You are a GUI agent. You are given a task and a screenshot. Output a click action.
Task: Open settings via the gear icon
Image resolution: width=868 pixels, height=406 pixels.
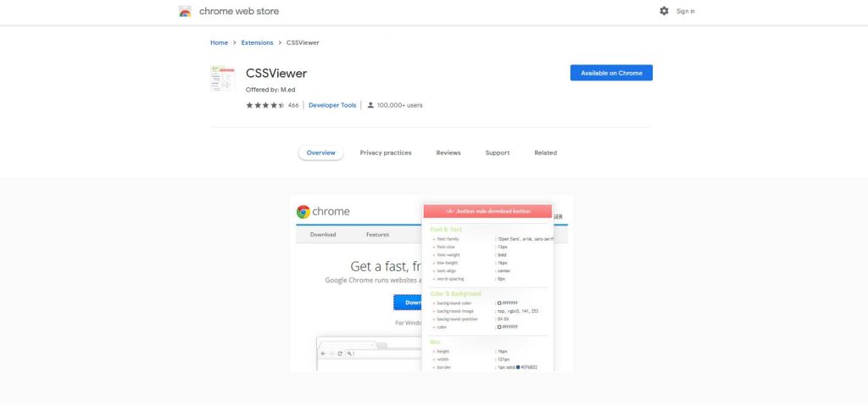click(x=664, y=11)
